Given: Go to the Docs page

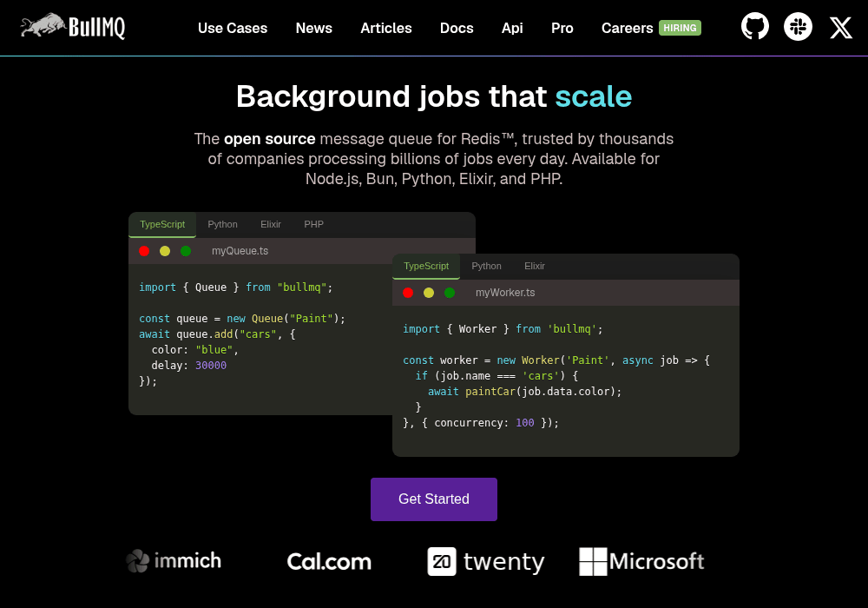Looking at the screenshot, I should tap(457, 28).
